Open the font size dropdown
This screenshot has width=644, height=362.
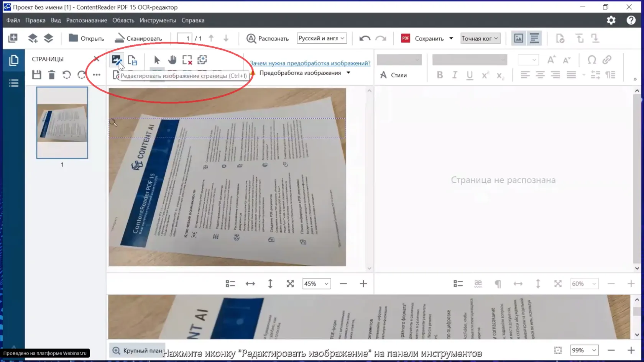point(528,60)
